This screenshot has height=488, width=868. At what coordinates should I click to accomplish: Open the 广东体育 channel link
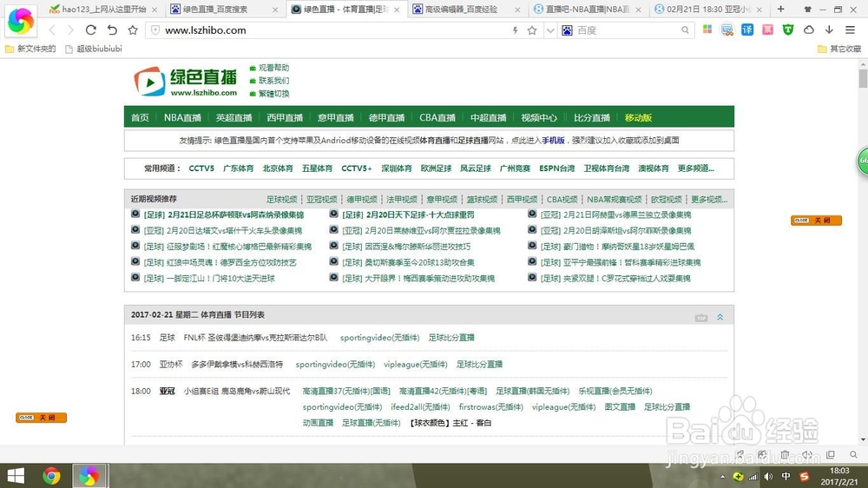238,168
